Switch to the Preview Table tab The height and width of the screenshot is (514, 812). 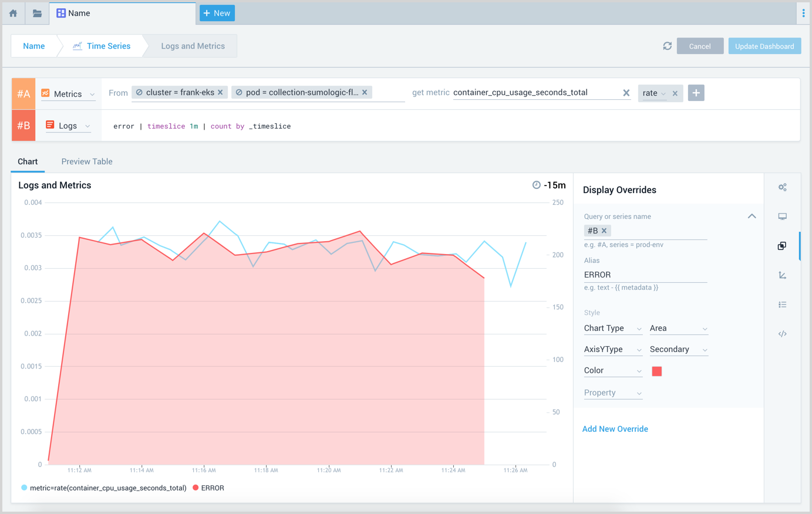(86, 161)
